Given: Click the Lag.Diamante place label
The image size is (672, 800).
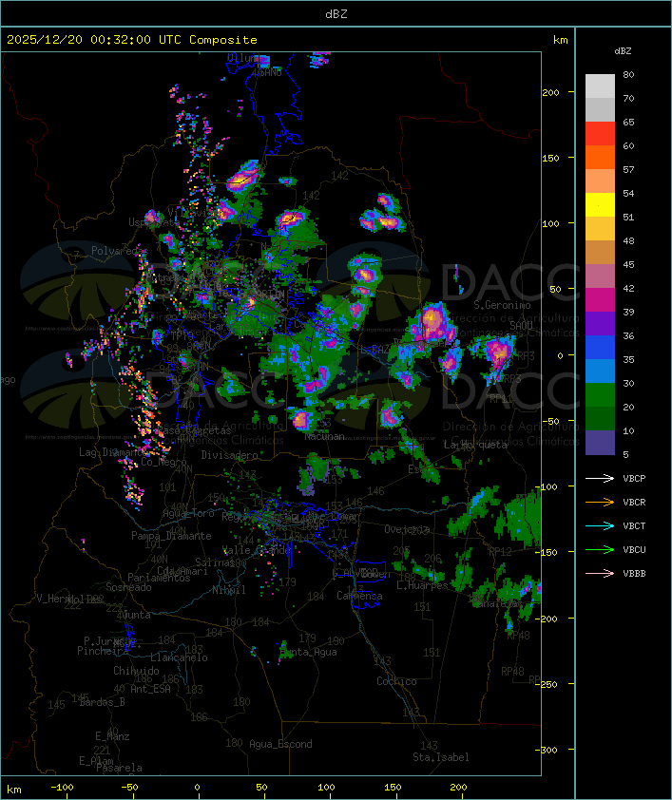Looking at the screenshot, I should click(x=113, y=452).
